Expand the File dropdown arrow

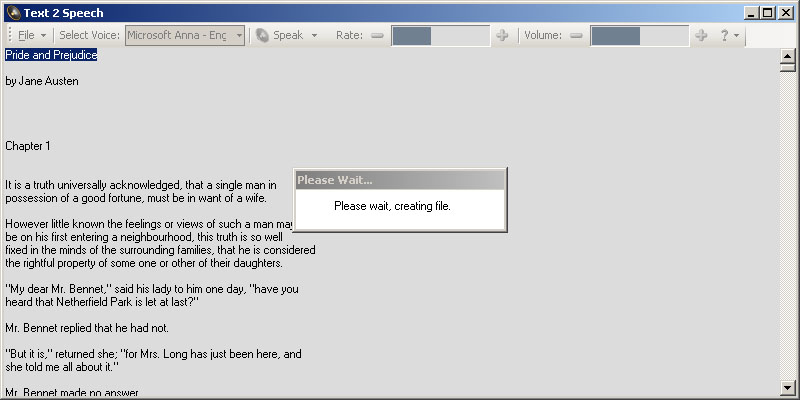click(43, 36)
